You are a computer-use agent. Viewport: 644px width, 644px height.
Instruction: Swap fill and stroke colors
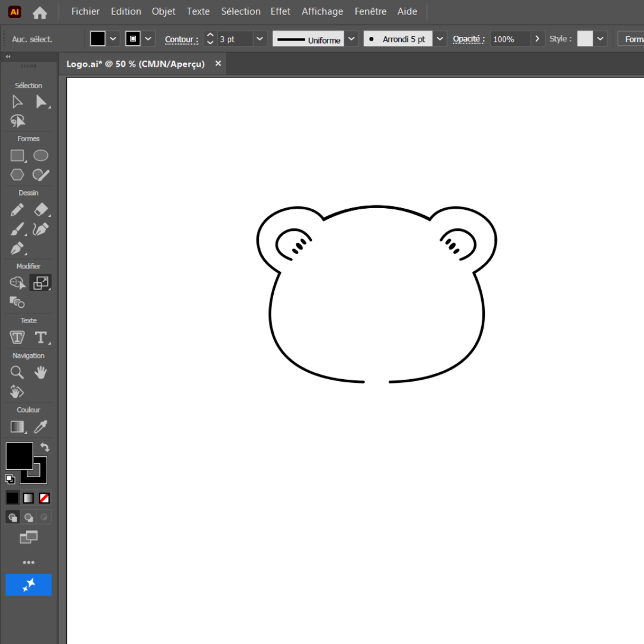coord(45,447)
